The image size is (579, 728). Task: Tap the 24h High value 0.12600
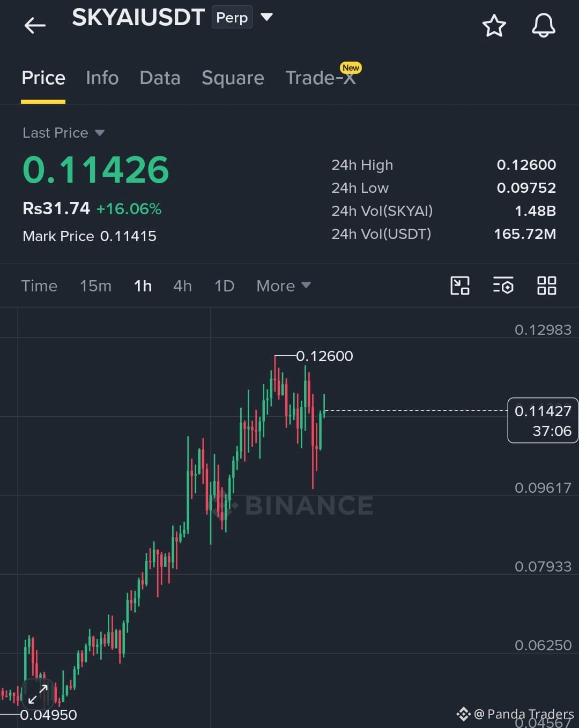(526, 165)
